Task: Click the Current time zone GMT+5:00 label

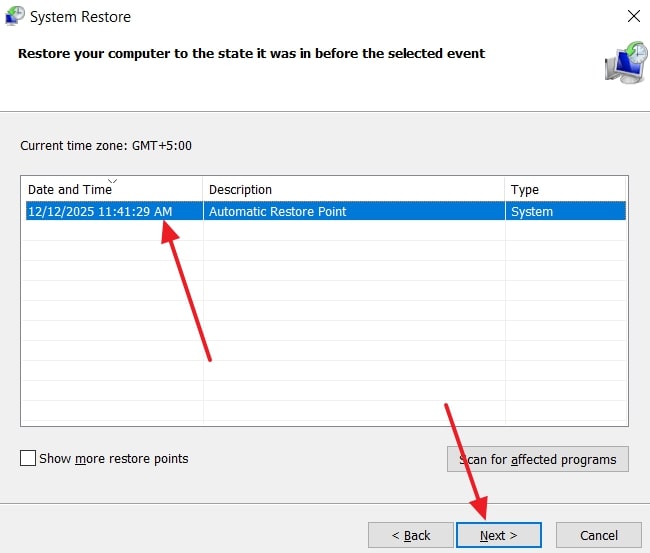Action: pos(106,146)
